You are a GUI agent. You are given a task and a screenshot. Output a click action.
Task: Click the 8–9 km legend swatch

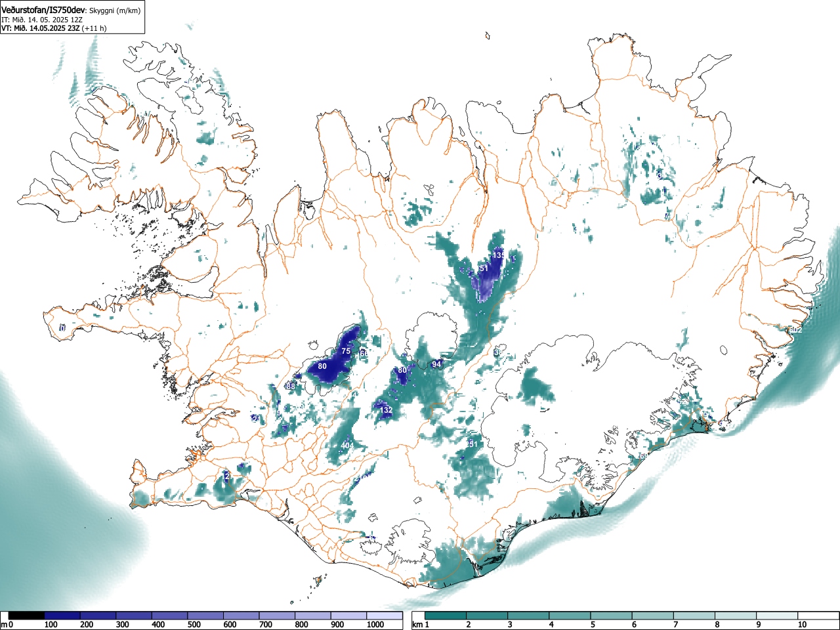[736, 616]
